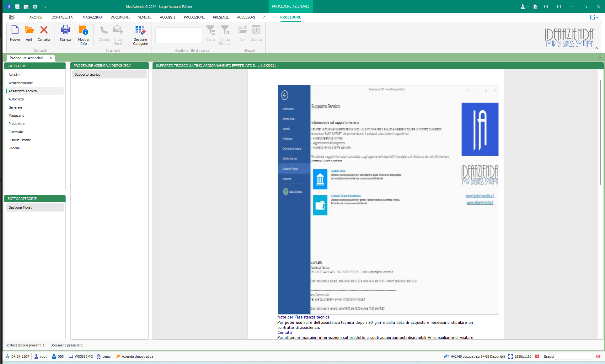This screenshot has width=605, height=364.
Task: Click the Esegui command input field
Action: [573, 356]
